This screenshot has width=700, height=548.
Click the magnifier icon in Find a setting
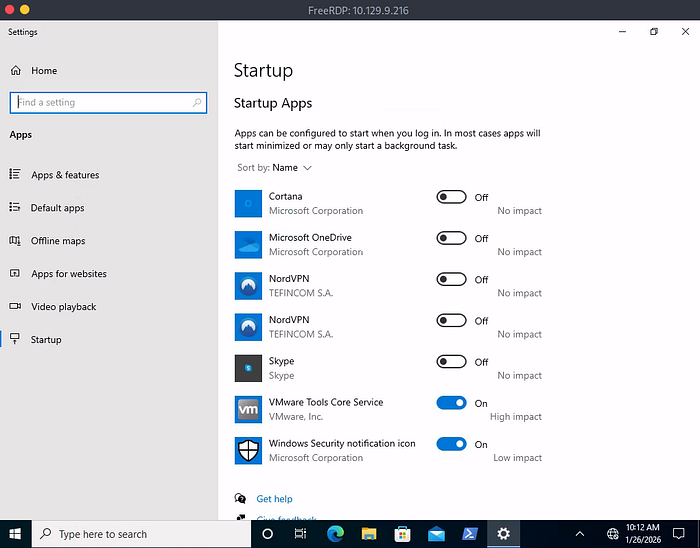click(x=197, y=103)
